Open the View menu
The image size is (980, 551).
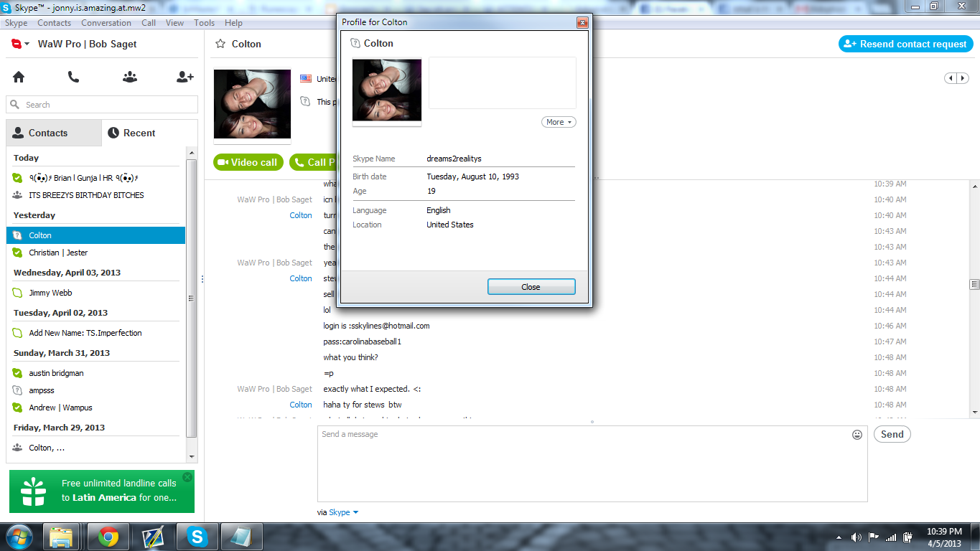click(x=174, y=23)
